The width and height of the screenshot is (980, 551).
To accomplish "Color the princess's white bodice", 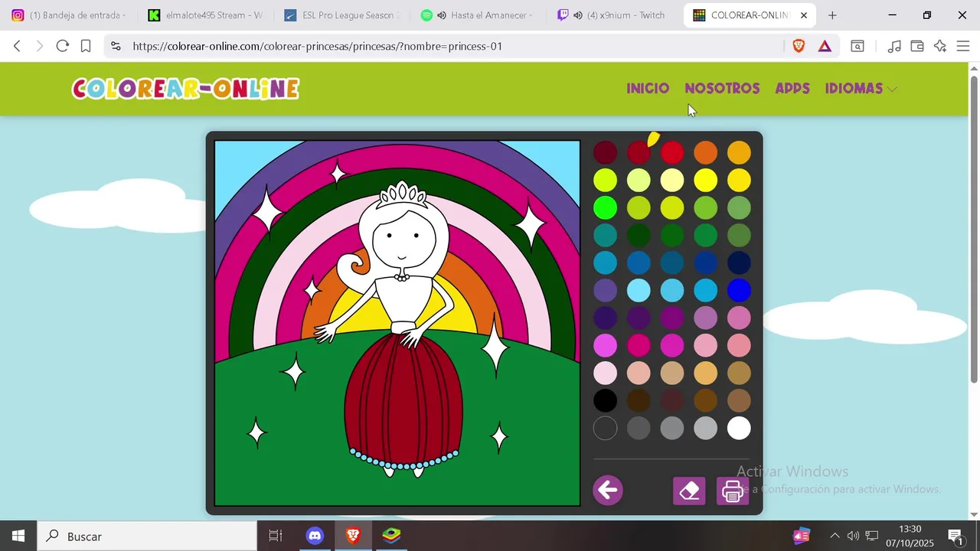I will coord(403,301).
